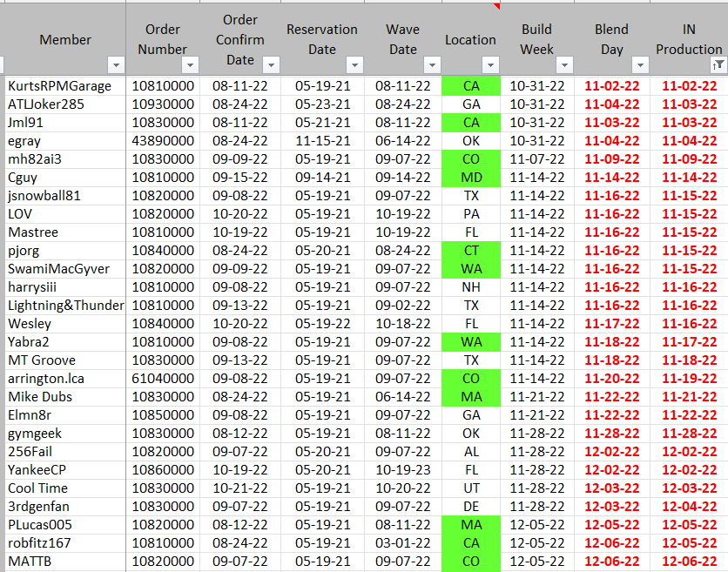The height and width of the screenshot is (572, 728).
Task: Select the Member header cell
Action: (x=65, y=39)
